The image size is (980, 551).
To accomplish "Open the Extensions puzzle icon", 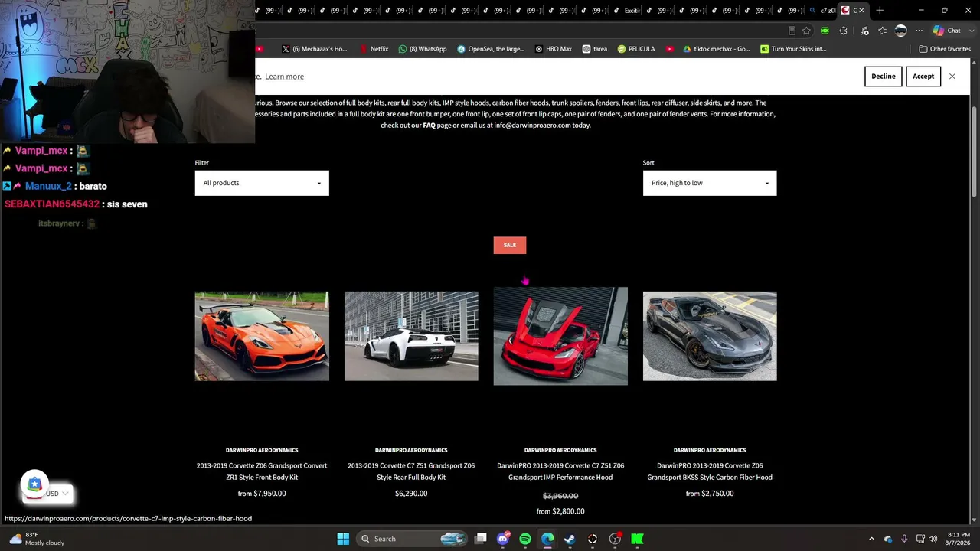I will point(843,31).
